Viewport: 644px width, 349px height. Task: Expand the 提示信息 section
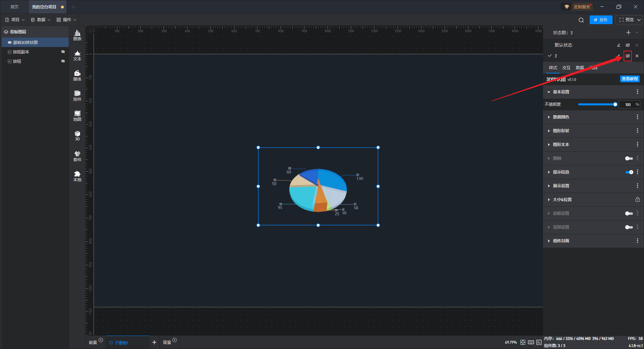click(x=549, y=172)
